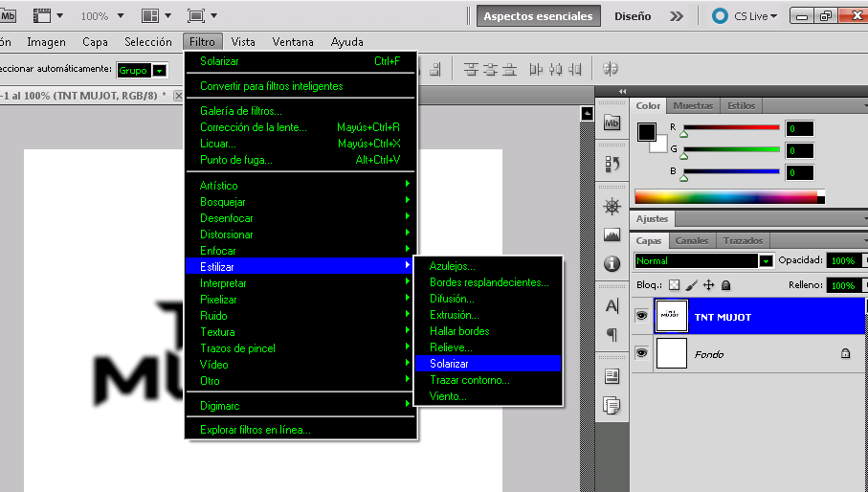Open the Navigator ship wheel panel icon

point(612,207)
